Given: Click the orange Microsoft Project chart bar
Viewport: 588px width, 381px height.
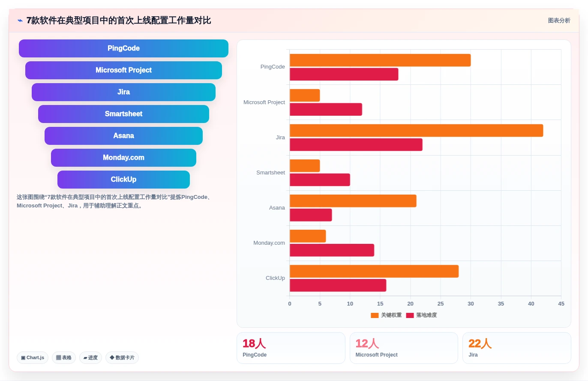Looking at the screenshot, I should [x=305, y=96].
